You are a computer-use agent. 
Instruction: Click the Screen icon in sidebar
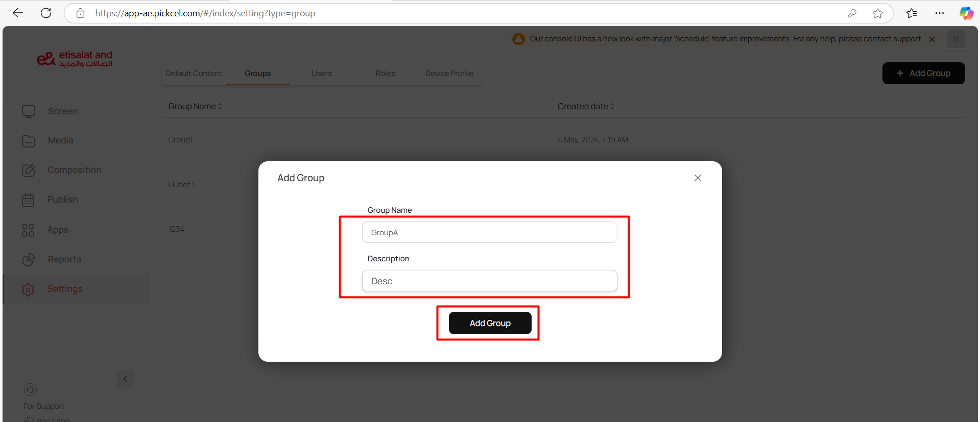29,111
